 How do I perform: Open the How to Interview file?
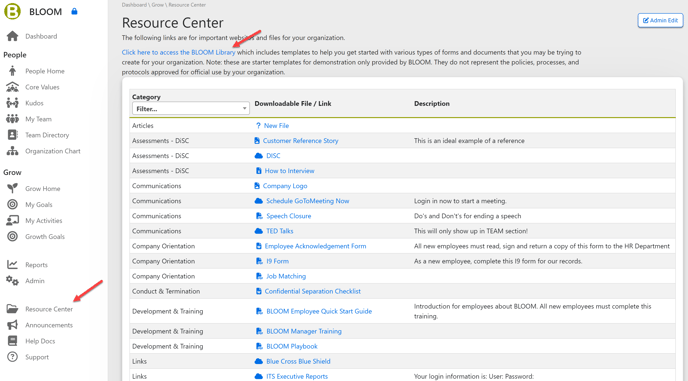[289, 171]
